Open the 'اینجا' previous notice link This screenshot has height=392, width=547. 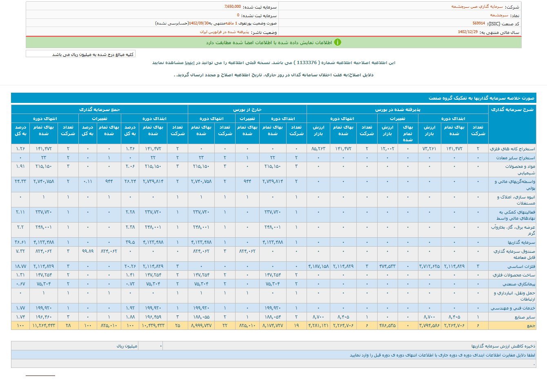189,62
